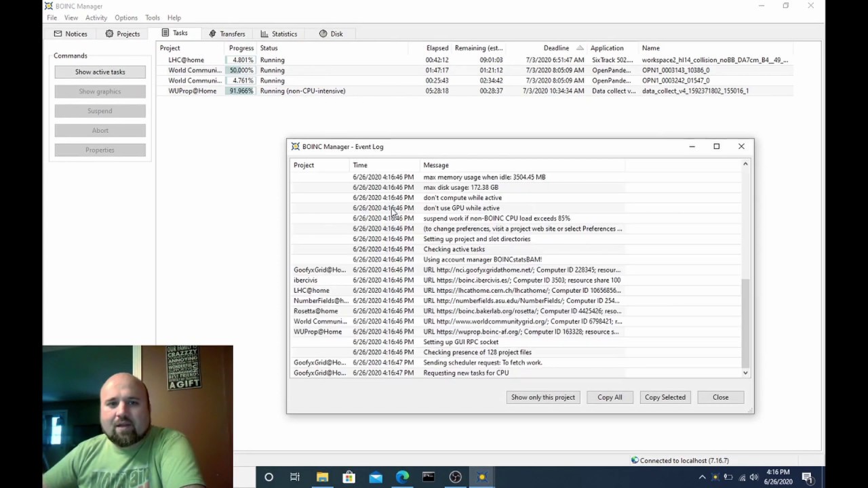
Task: Open the Transfers tab
Action: pos(226,33)
